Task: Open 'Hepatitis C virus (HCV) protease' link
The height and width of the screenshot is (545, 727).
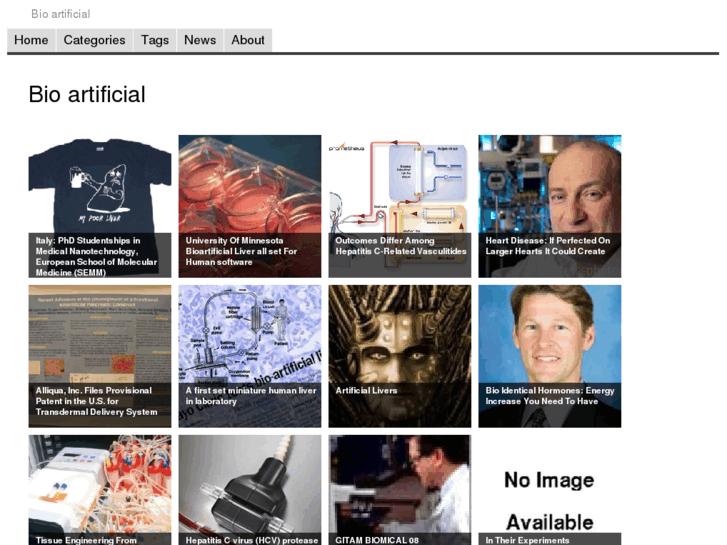Action: 252,540
